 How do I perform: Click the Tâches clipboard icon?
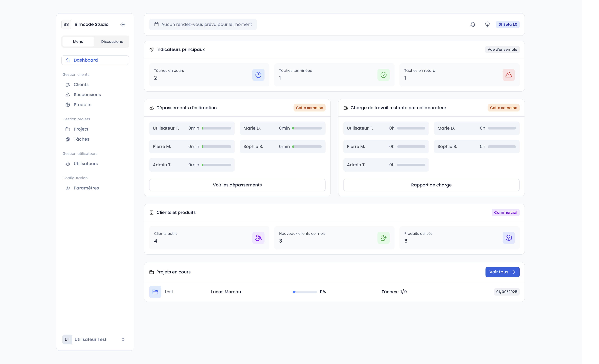[68, 139]
